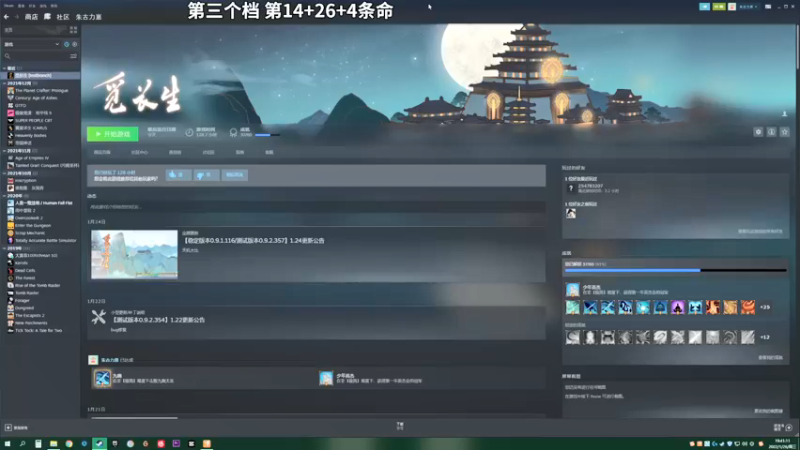Open the Windows Start button
The height and width of the screenshot is (450, 800).
7,444
